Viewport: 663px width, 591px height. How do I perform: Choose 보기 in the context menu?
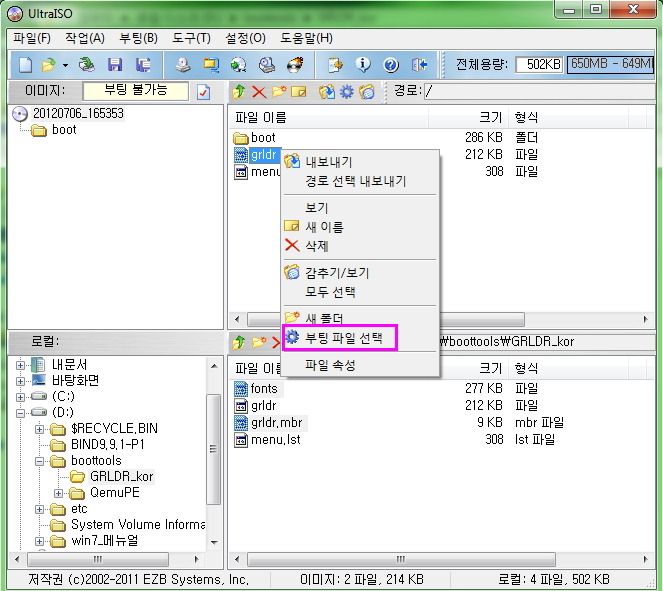click(360, 208)
